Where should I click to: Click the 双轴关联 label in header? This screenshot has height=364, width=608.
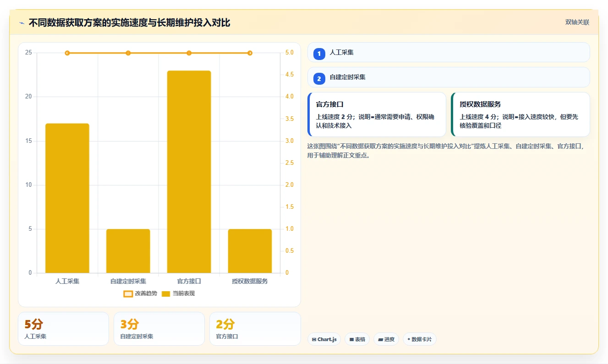[x=577, y=22]
